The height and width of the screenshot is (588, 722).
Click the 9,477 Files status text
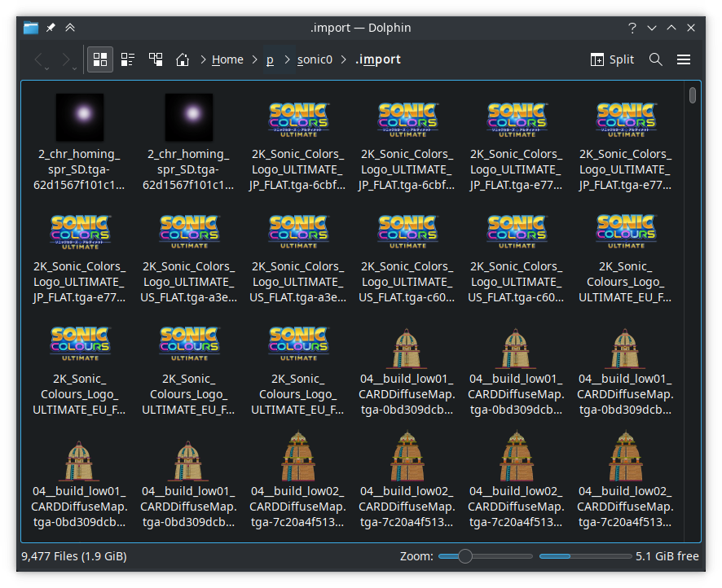[x=73, y=556]
